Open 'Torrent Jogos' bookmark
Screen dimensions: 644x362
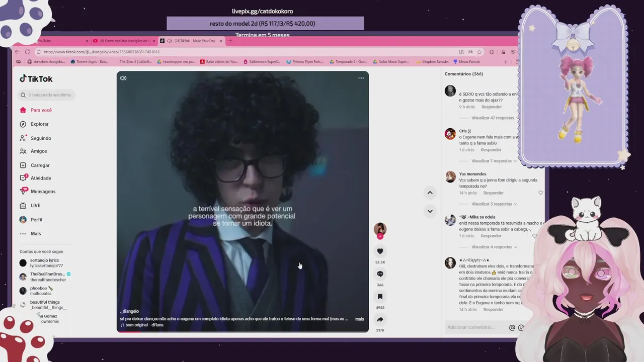pos(90,62)
